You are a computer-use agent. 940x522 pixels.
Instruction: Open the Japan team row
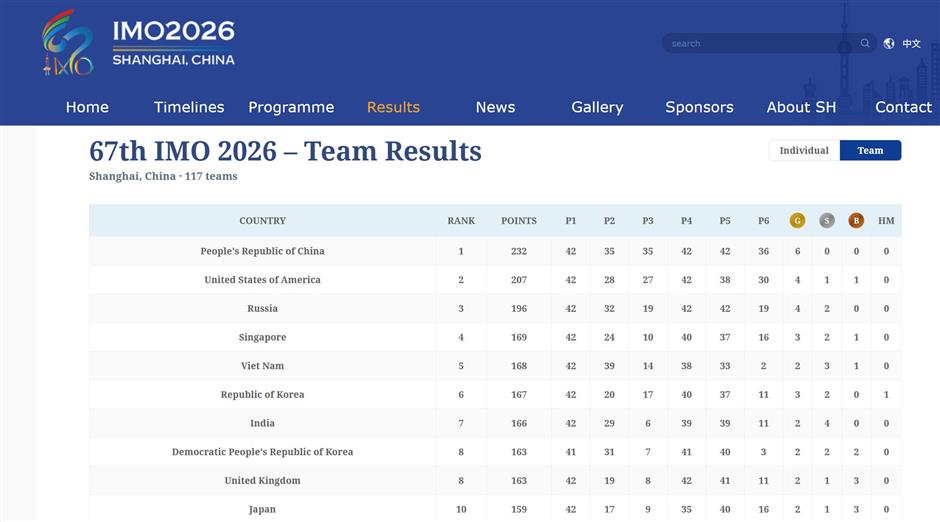click(x=495, y=509)
